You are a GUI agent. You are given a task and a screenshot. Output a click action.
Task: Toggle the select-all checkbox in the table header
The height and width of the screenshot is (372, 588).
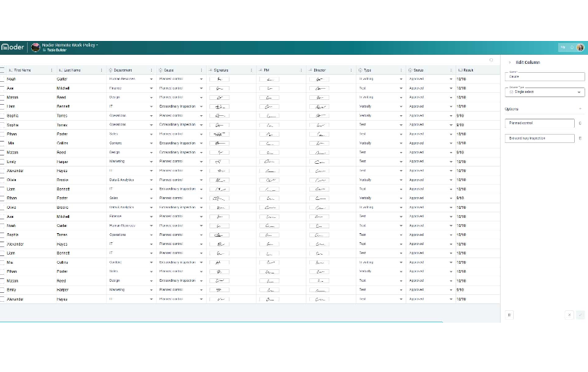2,70
